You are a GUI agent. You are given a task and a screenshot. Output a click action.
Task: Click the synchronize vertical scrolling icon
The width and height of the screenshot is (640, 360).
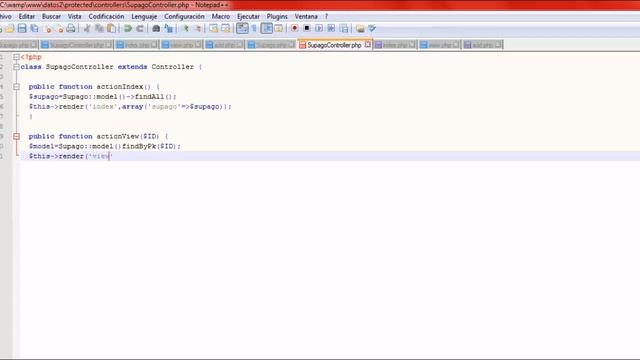(213, 28)
